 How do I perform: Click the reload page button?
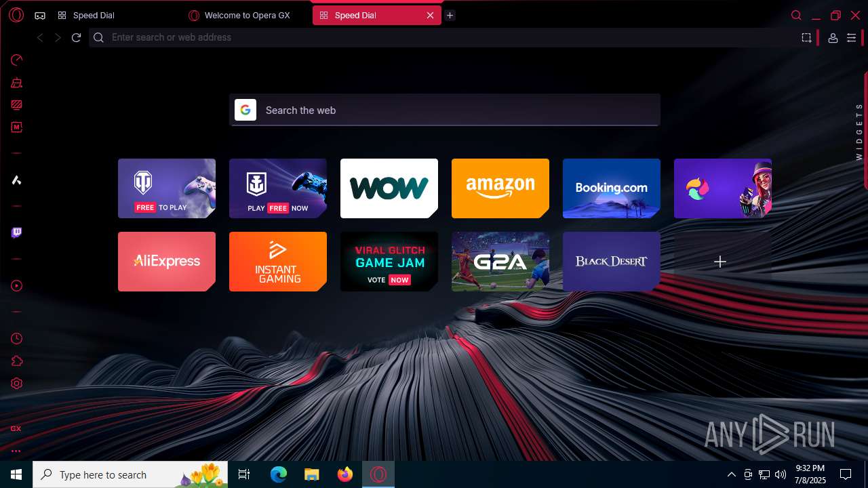click(x=76, y=37)
